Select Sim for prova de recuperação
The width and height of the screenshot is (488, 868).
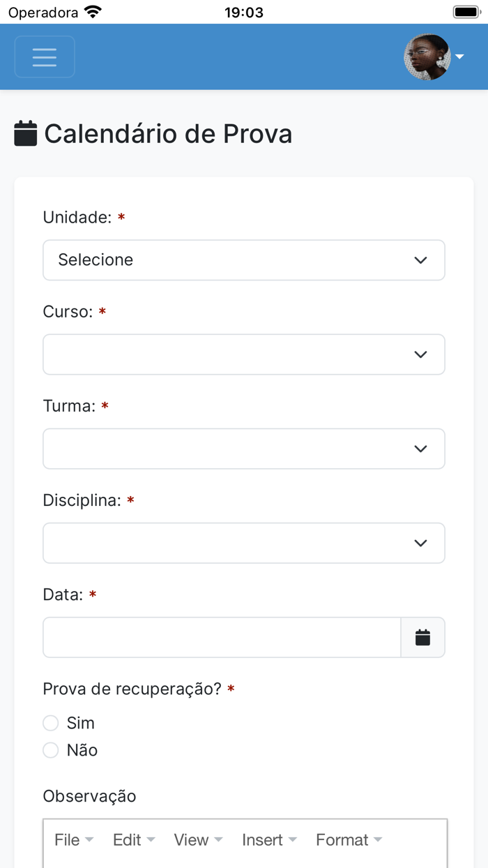point(51,723)
